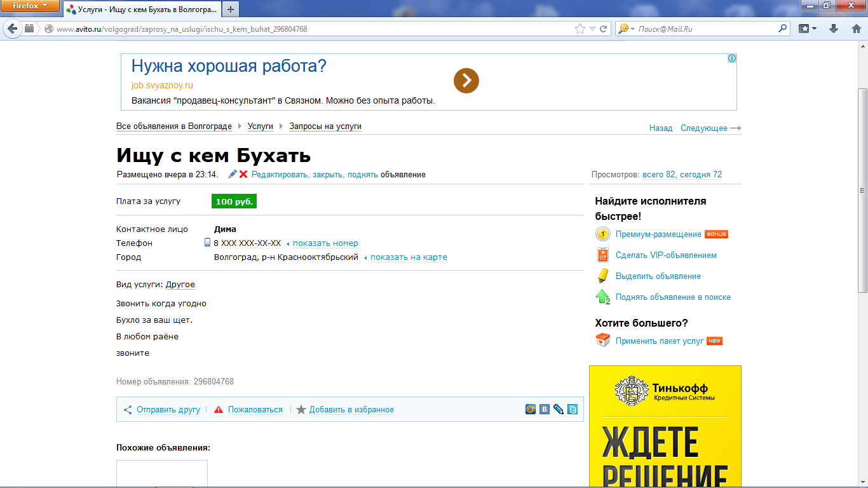Open the Другое service type link
This screenshot has height=488, width=868.
coord(180,285)
